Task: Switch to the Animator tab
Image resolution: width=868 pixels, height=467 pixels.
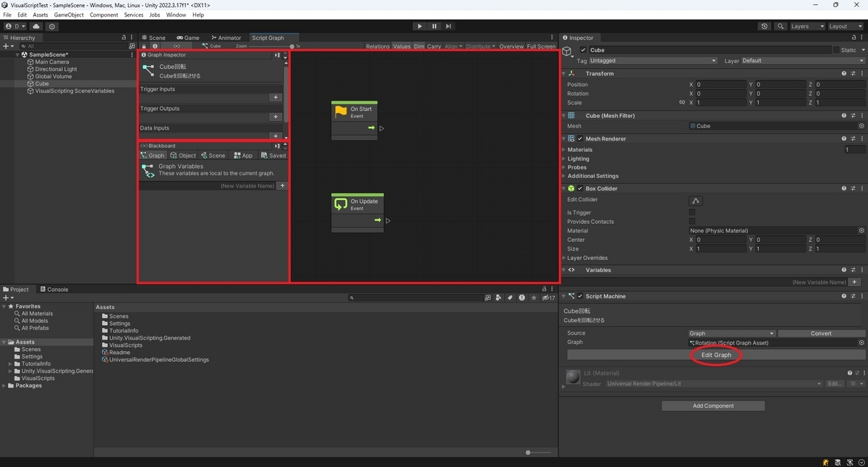Action: pos(226,38)
